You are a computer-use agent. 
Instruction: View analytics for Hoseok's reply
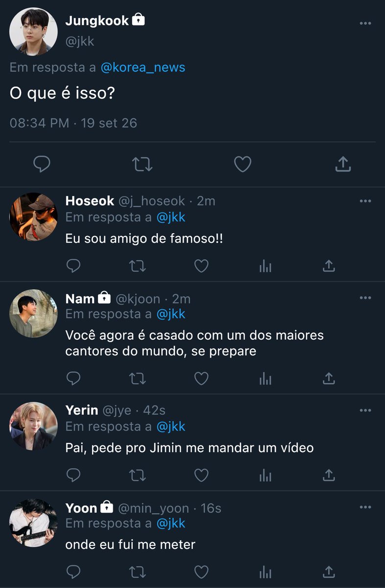265,266
